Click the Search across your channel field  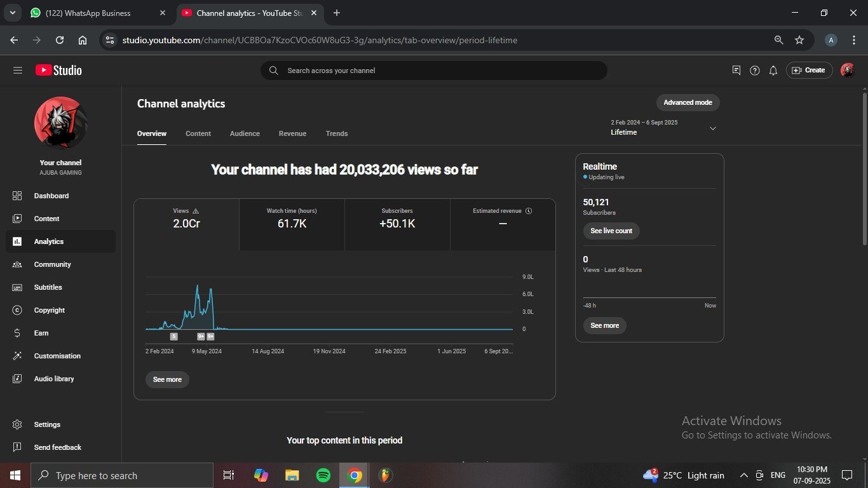[433, 71]
